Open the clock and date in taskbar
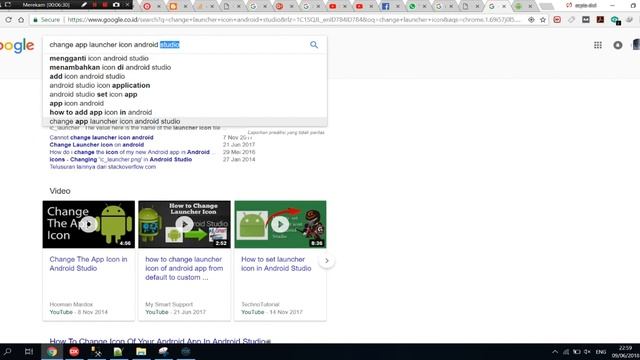Viewport: 640px width, 360px height. tap(625, 352)
